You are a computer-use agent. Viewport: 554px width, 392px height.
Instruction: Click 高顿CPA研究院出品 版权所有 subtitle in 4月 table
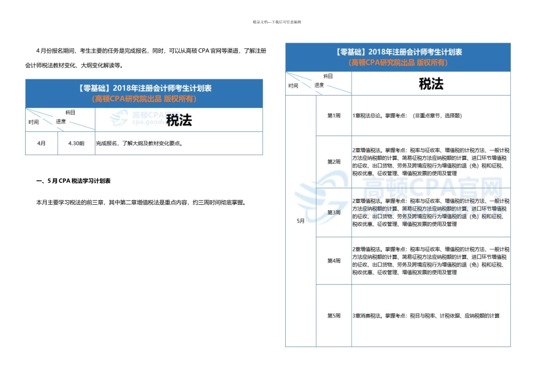pos(144,99)
